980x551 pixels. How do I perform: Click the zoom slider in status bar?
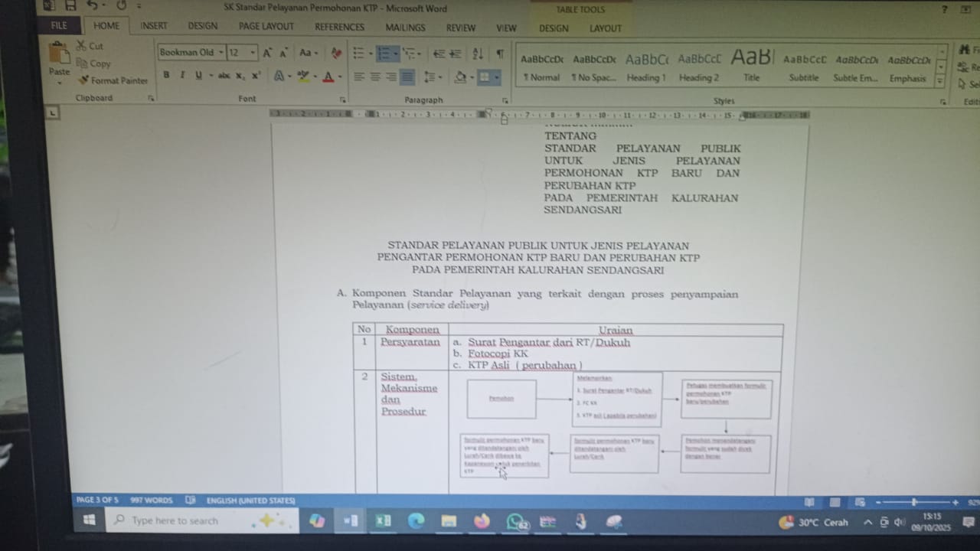914,502
